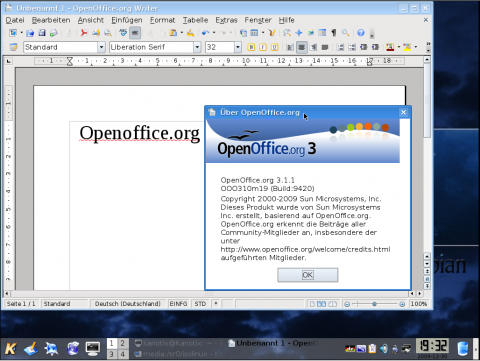Viewport: 480px width, 361px height.
Task: Click Deutsch (Deutschland) language status field
Action: 128,304
